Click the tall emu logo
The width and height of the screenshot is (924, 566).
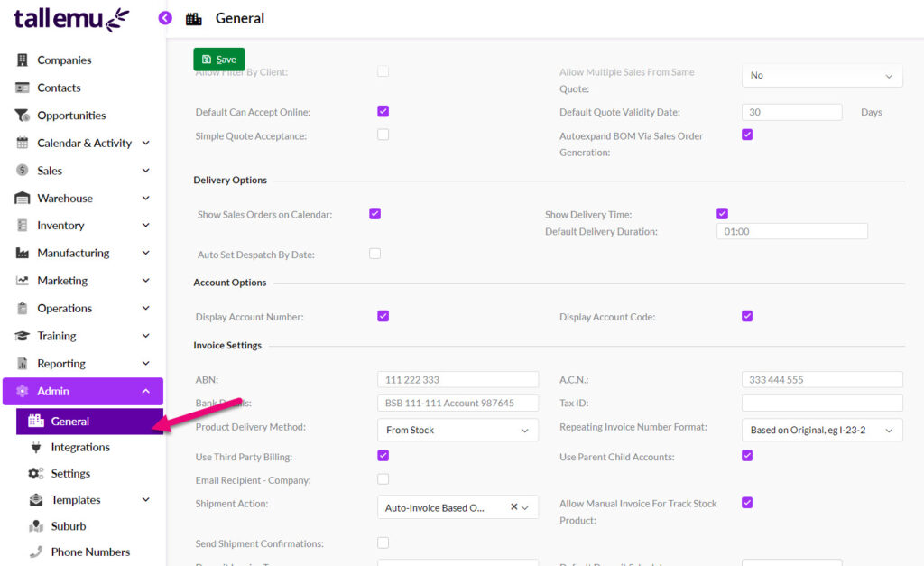(71, 20)
